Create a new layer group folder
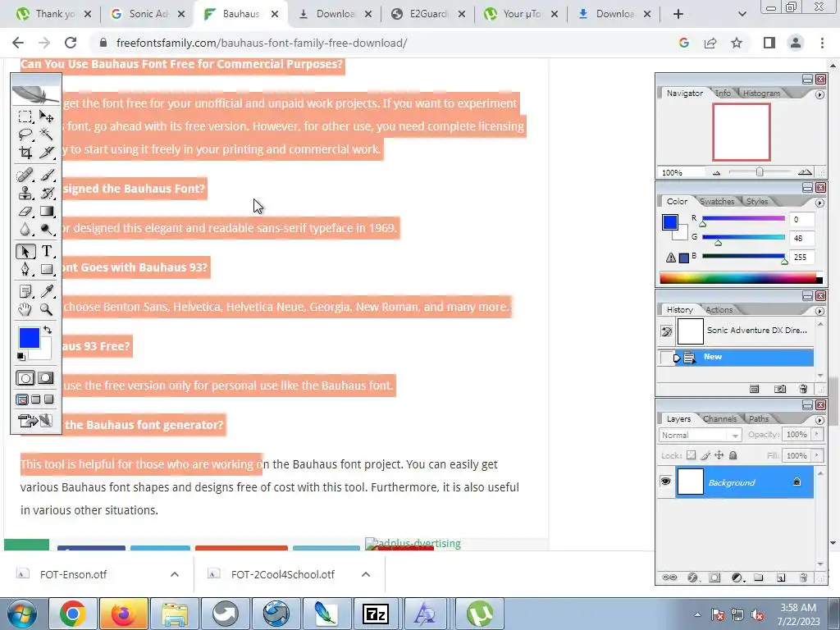Viewport: 840px width, 630px height. point(759,577)
